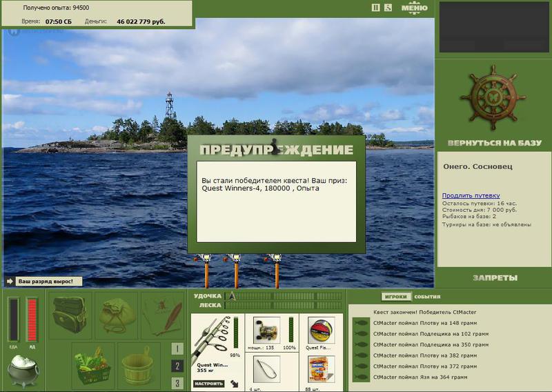
Task: Click fish icon beside 'Плотву на 372 грамм'
Action: [360, 366]
